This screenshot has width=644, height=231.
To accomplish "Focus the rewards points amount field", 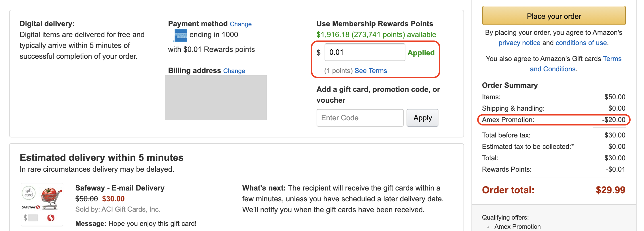I will coord(365,52).
